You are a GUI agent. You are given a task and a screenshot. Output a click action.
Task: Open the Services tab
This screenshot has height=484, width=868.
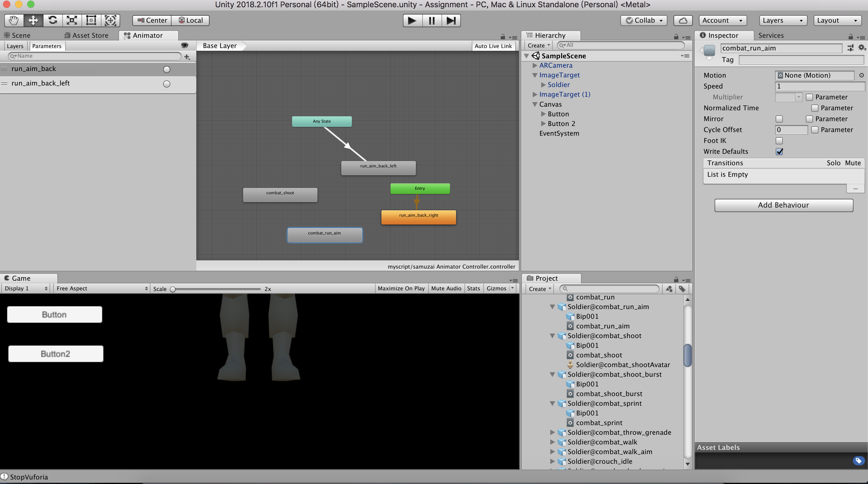(x=771, y=35)
